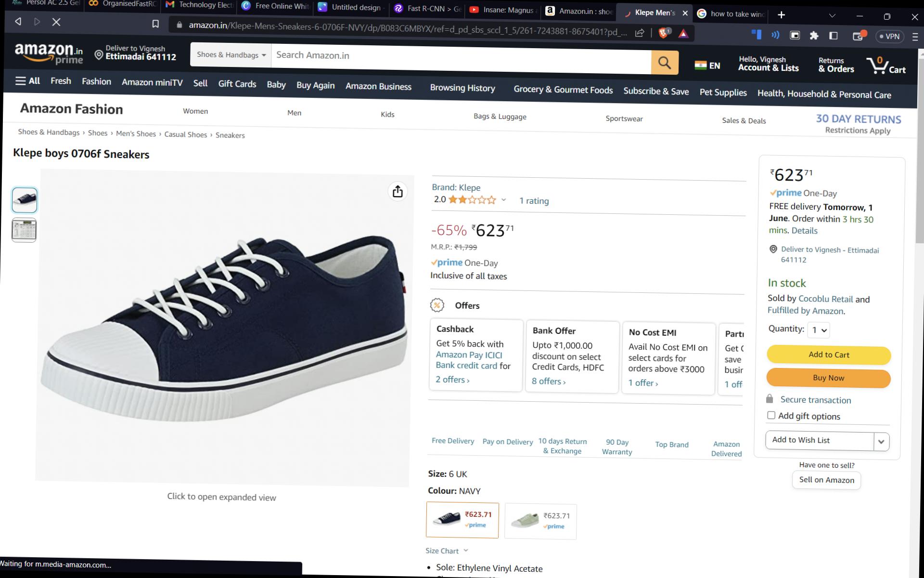Click the share icon in address bar
924x578 pixels.
pos(640,33)
